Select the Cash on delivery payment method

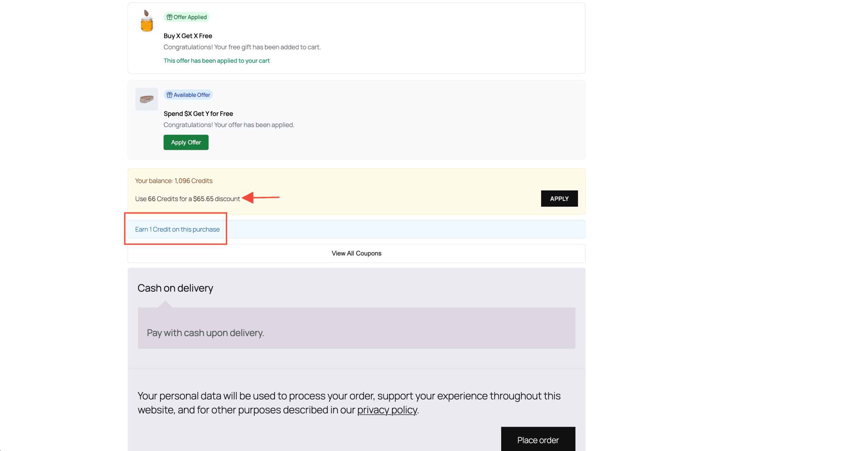(175, 288)
